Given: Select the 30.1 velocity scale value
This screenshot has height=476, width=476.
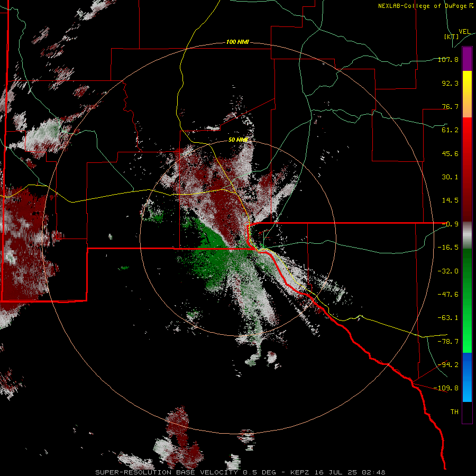Looking at the screenshot, I should pyautogui.click(x=450, y=177).
